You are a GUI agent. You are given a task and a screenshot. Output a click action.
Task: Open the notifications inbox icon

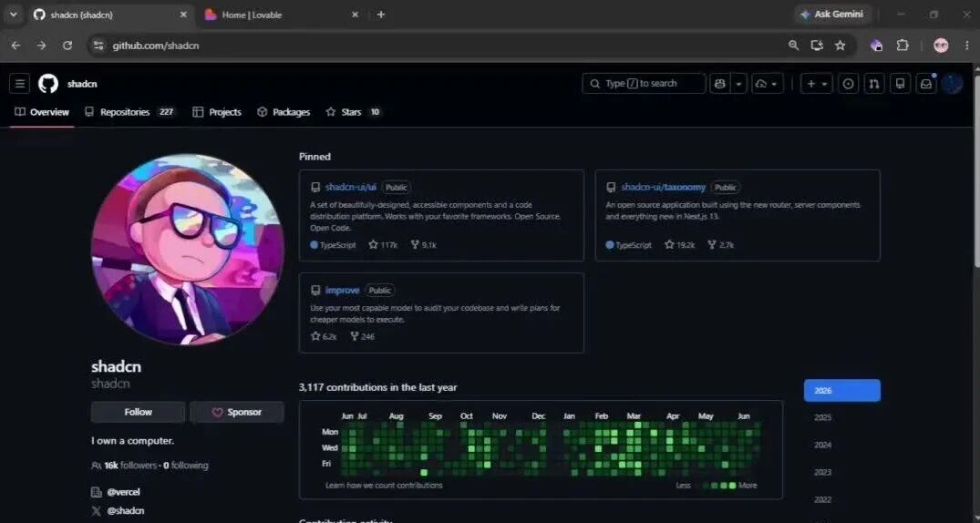tap(926, 84)
